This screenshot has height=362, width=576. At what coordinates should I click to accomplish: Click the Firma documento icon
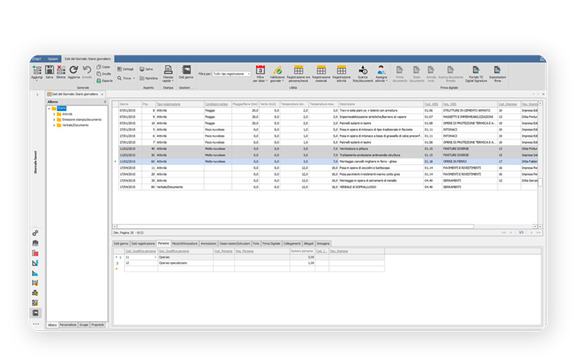click(400, 70)
